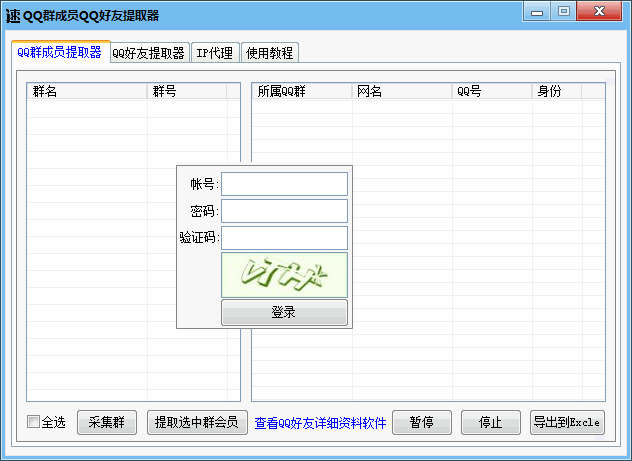Open the 查看QQ好友详细资料软件 link
Viewport: 632px width, 461px height.
tap(320, 423)
